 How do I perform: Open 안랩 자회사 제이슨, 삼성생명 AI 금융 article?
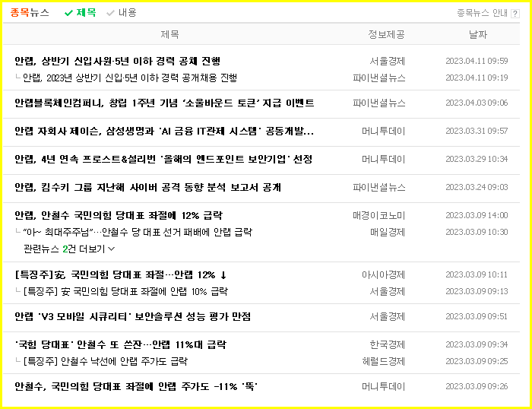pyautogui.click(x=164, y=131)
